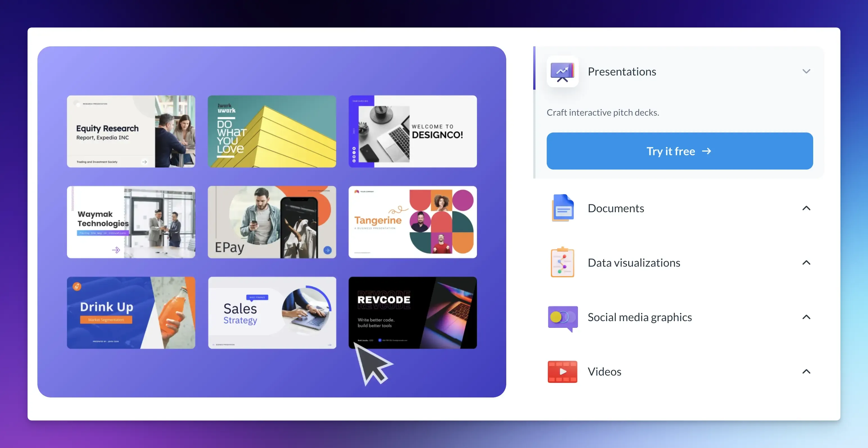868x448 pixels.
Task: Click the Presentations chart icon
Action: tap(562, 71)
